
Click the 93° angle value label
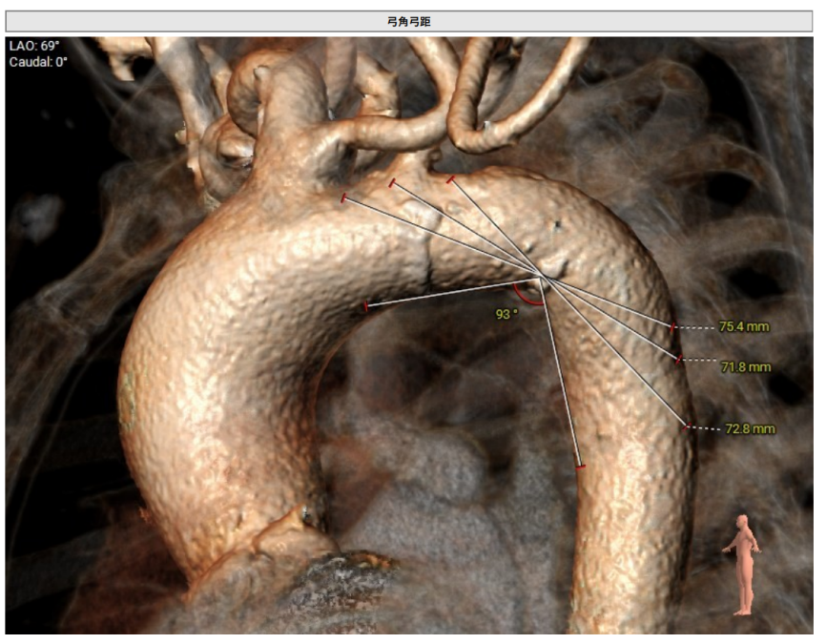(x=506, y=314)
